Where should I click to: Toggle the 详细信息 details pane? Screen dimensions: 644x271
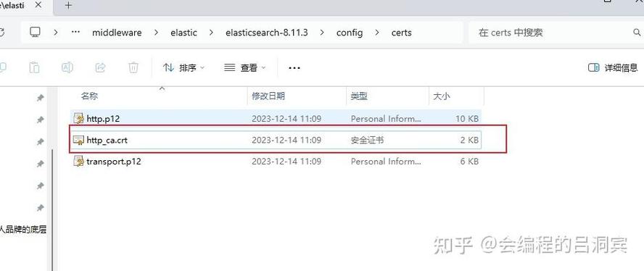click(613, 68)
